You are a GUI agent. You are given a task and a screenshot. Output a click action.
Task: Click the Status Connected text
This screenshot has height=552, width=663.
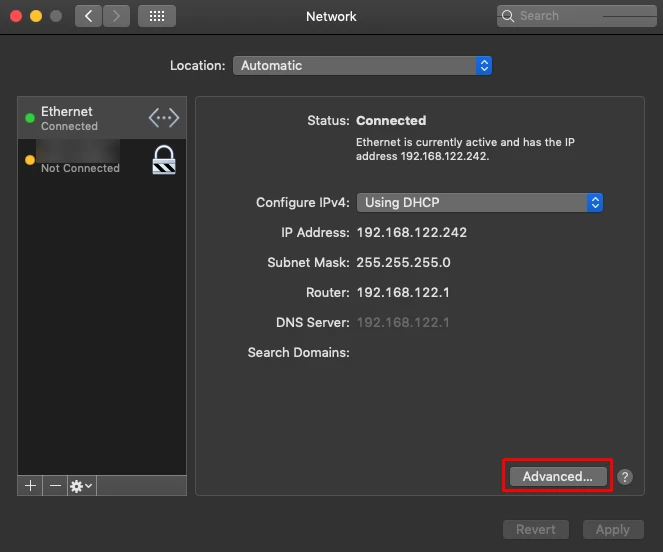391,121
